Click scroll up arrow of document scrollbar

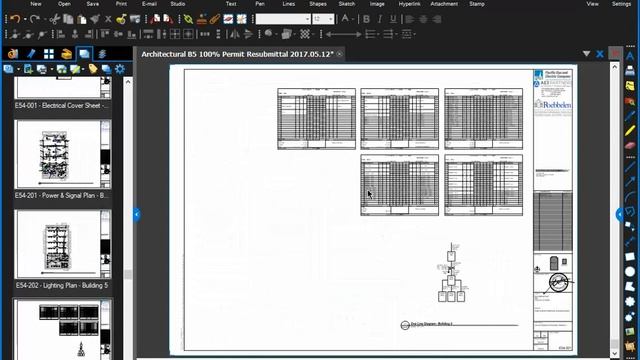coord(615,67)
